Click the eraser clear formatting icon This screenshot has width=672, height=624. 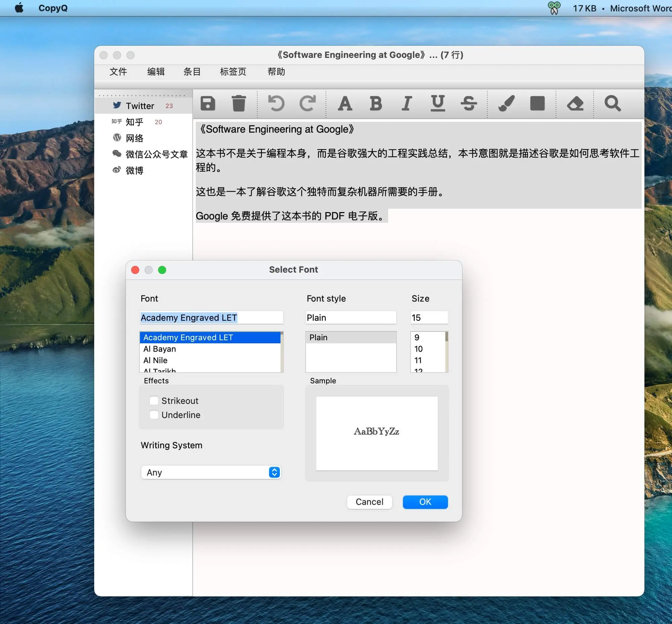[x=575, y=103]
